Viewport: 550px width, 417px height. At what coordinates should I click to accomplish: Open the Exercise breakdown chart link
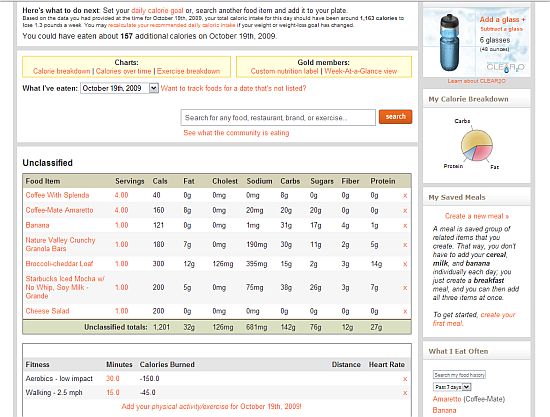pyautogui.click(x=188, y=71)
